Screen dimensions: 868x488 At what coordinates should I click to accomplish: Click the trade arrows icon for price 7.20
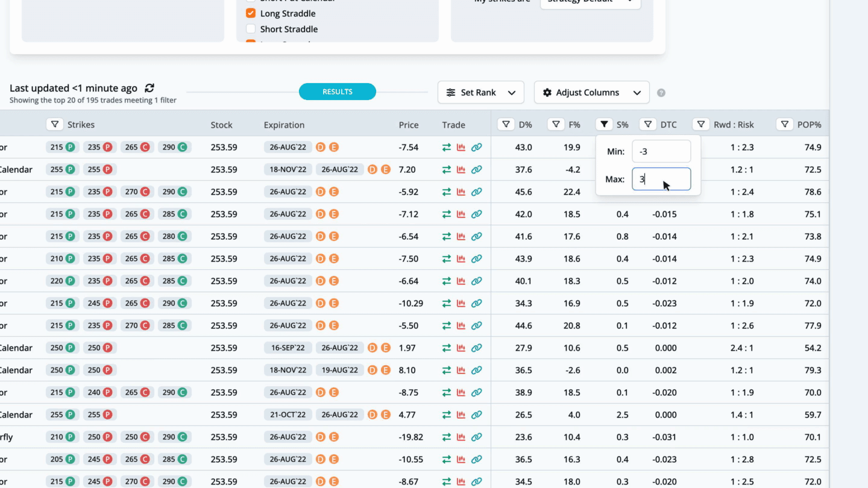[x=447, y=169]
